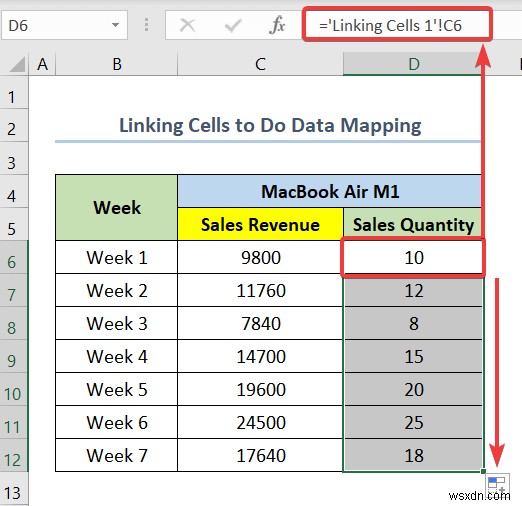Select quantity cell 10
522x506 pixels.
[413, 257]
